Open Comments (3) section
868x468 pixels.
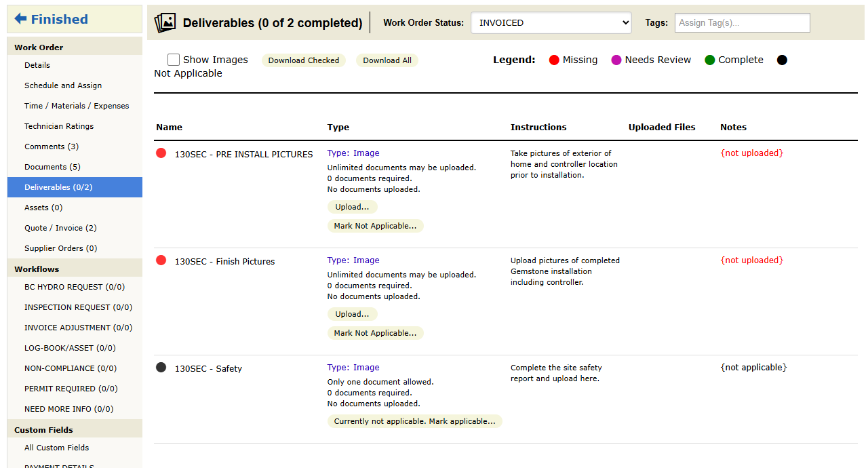coord(75,147)
